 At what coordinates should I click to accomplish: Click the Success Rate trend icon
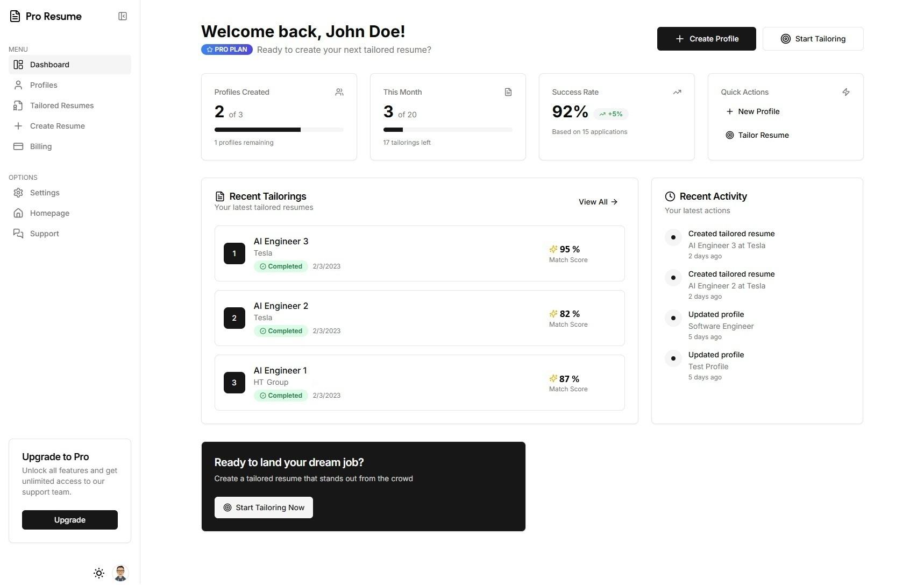(677, 93)
